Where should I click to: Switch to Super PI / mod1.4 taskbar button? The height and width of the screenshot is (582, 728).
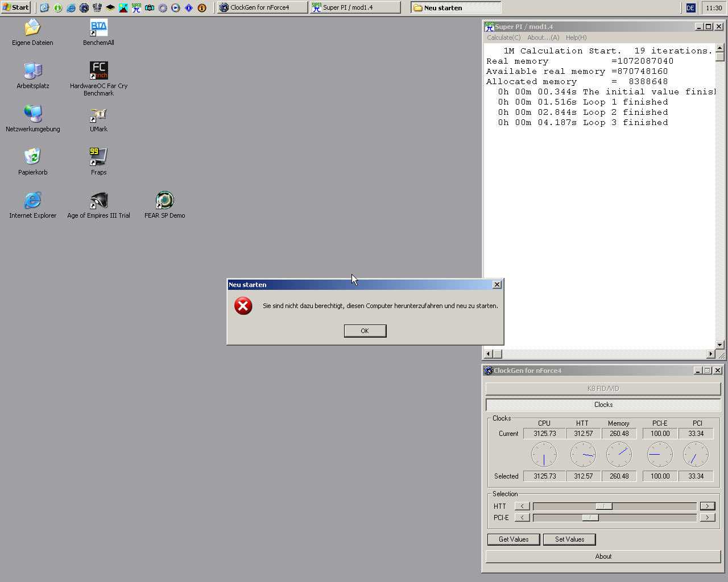coord(355,7)
